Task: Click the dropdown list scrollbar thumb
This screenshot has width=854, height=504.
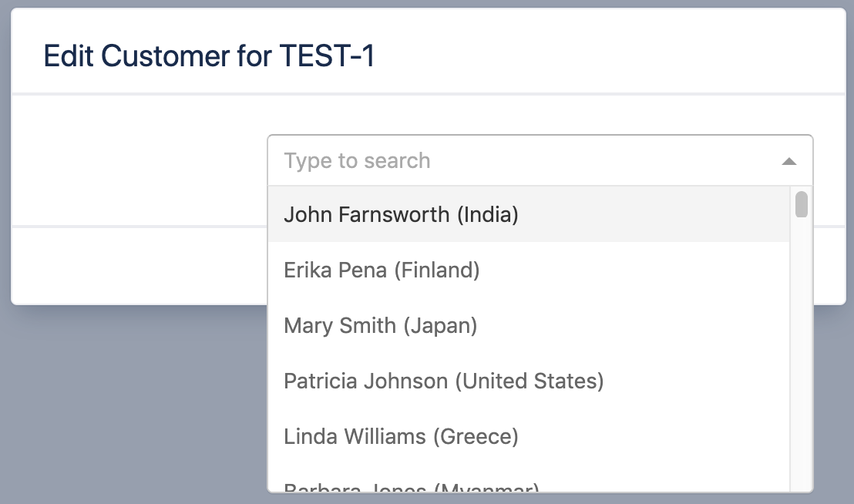Action: click(802, 204)
